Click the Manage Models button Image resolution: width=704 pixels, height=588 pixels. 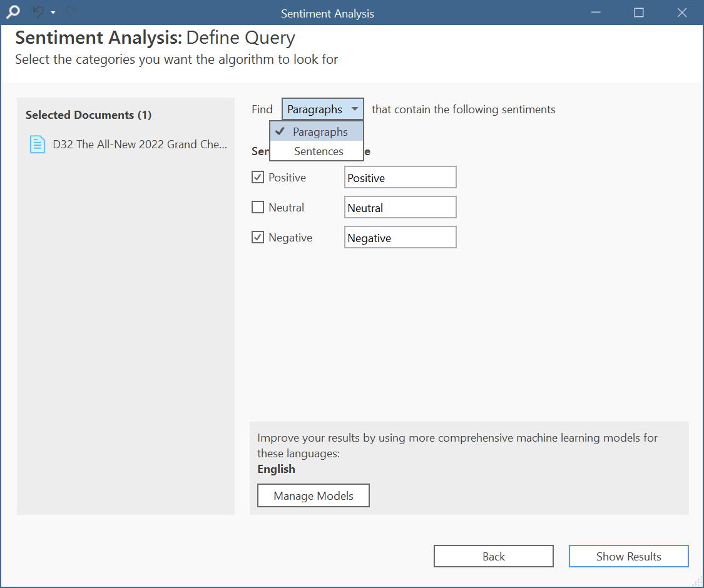314,495
